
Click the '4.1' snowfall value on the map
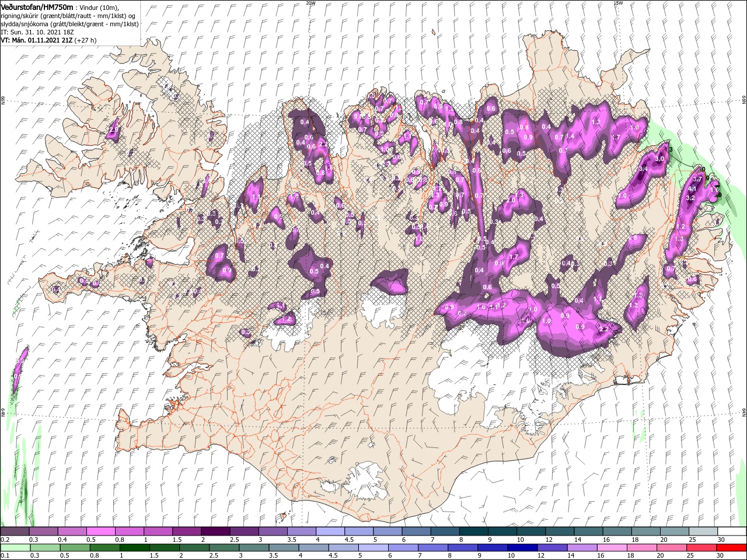[x=693, y=189]
